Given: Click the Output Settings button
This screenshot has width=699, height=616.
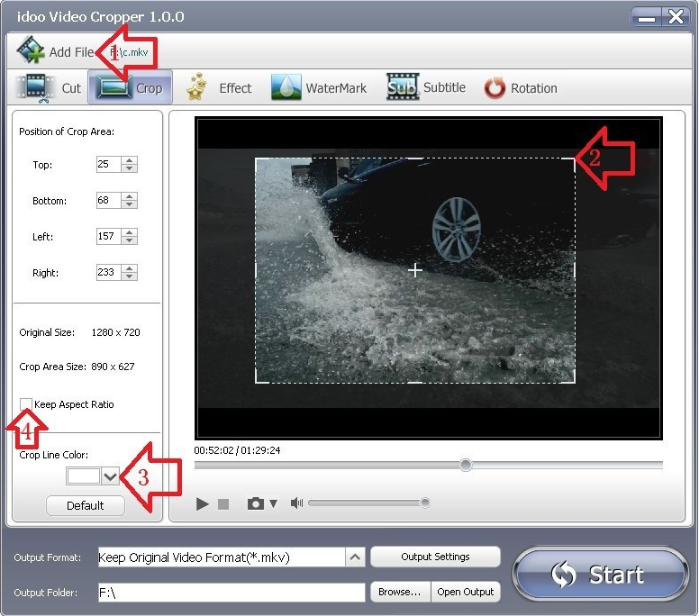Looking at the screenshot, I should 435,557.
